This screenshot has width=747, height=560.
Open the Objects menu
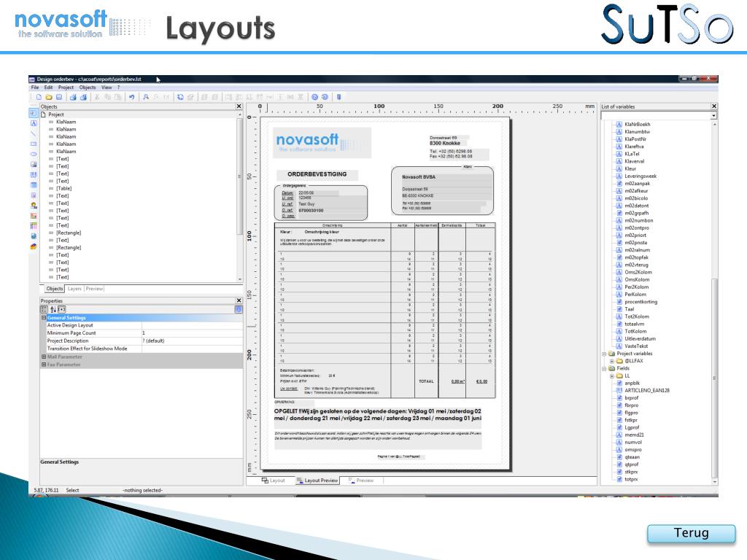pos(88,87)
